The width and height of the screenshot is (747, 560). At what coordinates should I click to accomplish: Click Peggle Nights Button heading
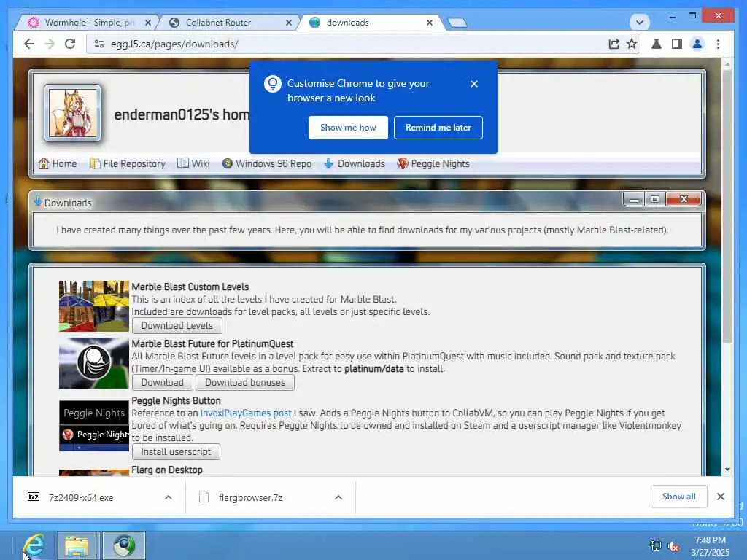(176, 401)
